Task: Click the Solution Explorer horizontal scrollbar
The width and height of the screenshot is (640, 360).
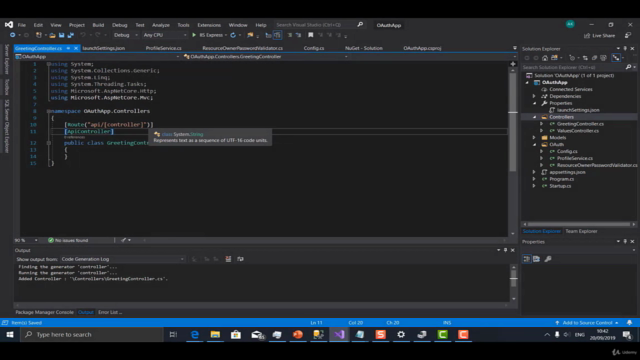Action: pyautogui.click(x=579, y=224)
